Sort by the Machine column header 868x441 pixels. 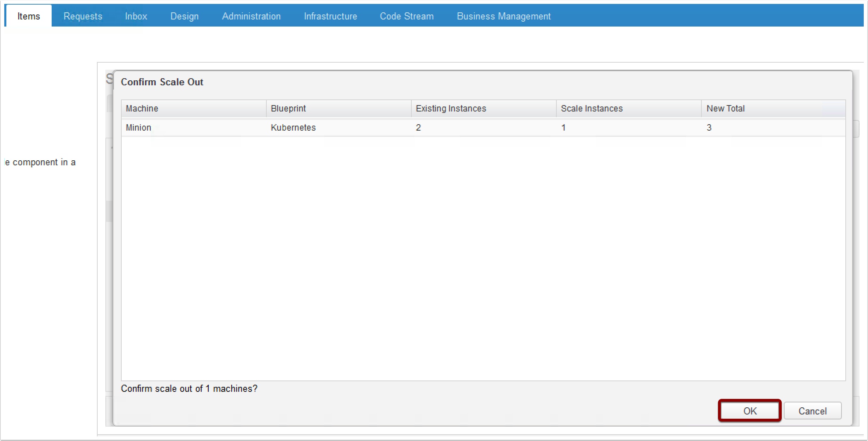pos(193,109)
